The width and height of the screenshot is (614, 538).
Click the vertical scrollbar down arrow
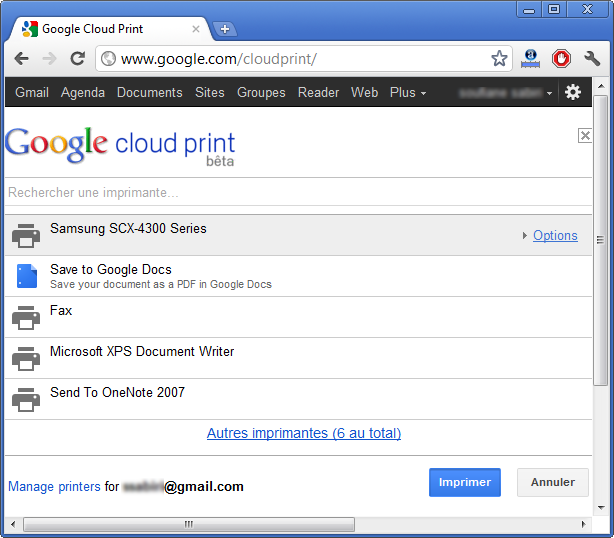[x=601, y=508]
